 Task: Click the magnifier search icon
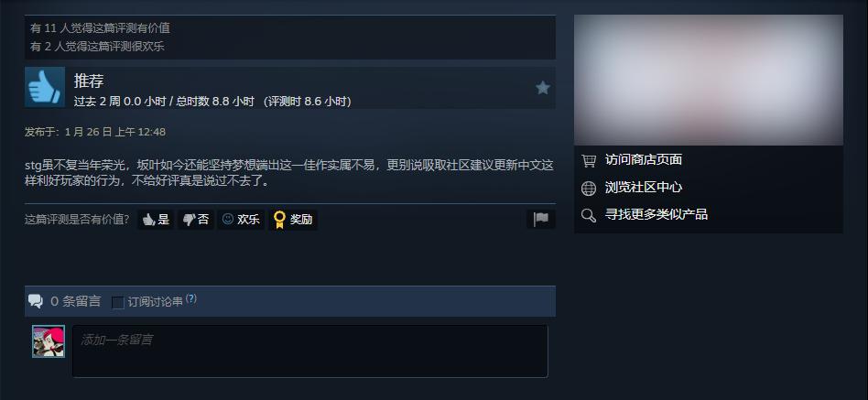(x=589, y=215)
